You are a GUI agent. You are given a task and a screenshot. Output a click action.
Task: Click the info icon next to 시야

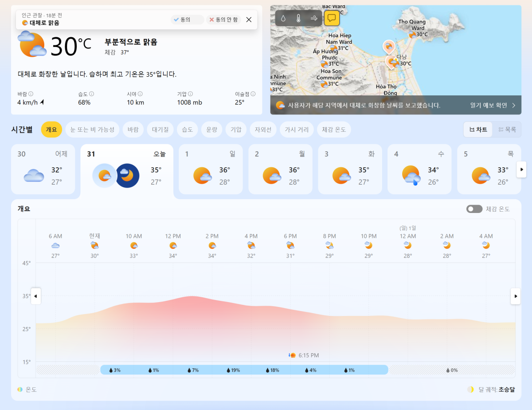click(140, 94)
